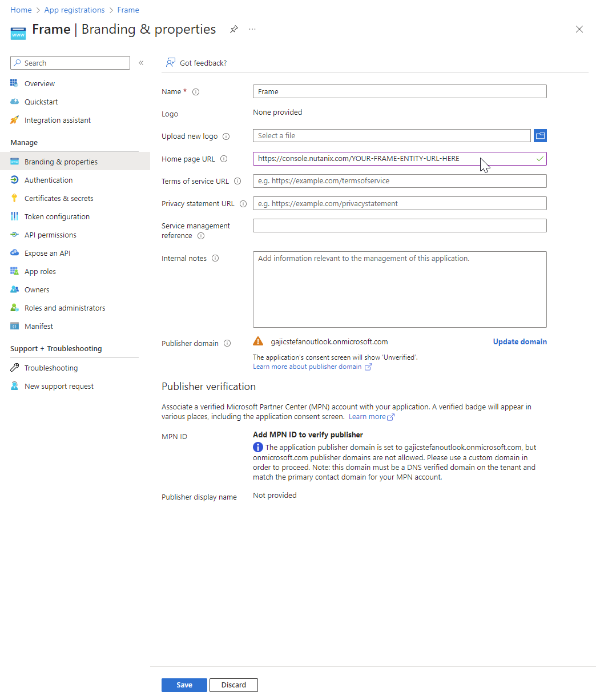Go to Certificates & secrets
Screen dimensions: 596x700
pos(59,198)
